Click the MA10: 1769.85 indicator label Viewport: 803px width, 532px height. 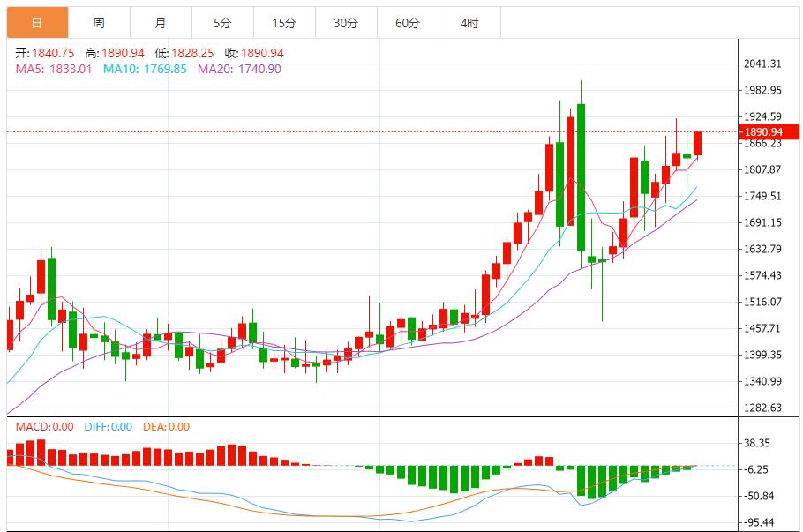coord(145,69)
